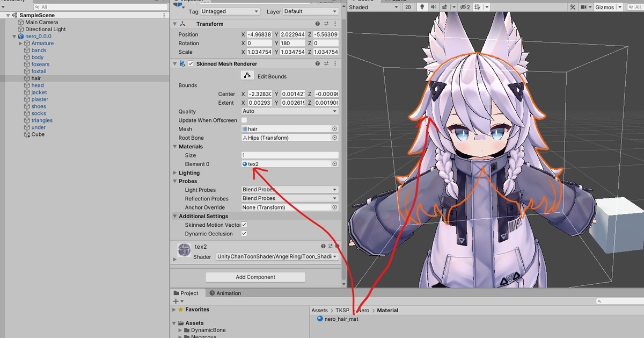The image size is (644, 338).
Task: Switch to Animation tab
Action: [x=225, y=293]
